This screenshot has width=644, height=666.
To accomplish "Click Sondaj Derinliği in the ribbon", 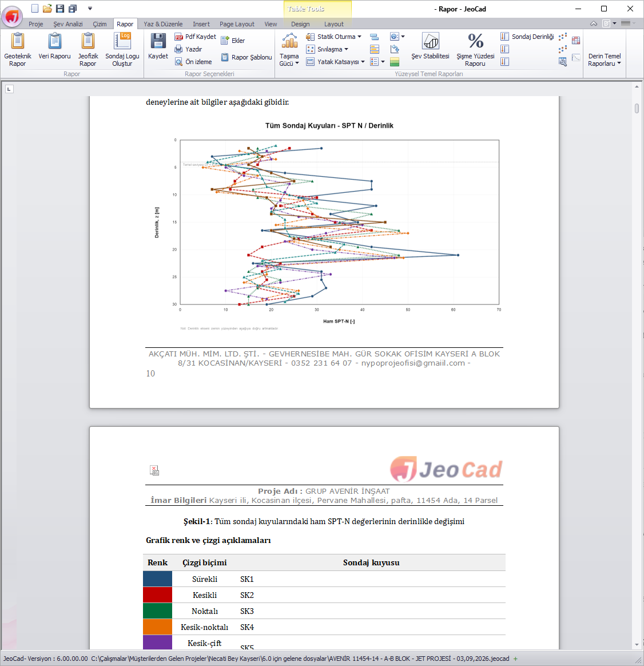I will pyautogui.click(x=527, y=37).
